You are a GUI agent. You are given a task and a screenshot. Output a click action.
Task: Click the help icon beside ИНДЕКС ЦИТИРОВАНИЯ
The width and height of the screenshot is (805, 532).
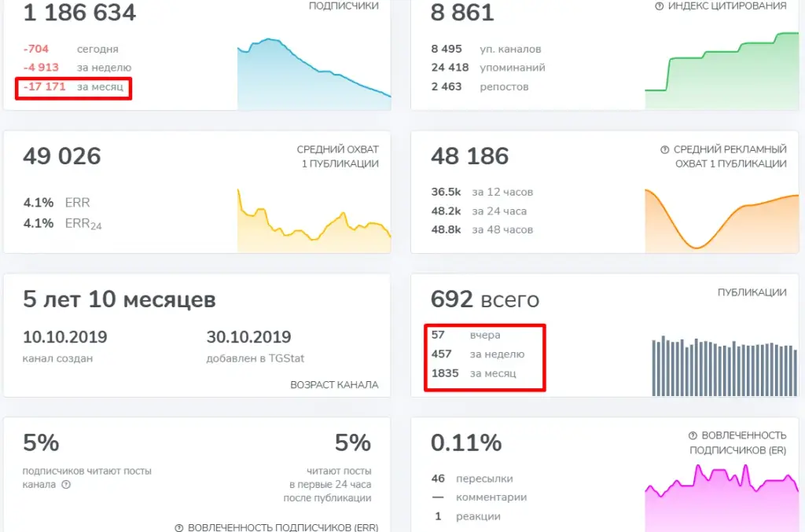point(660,6)
